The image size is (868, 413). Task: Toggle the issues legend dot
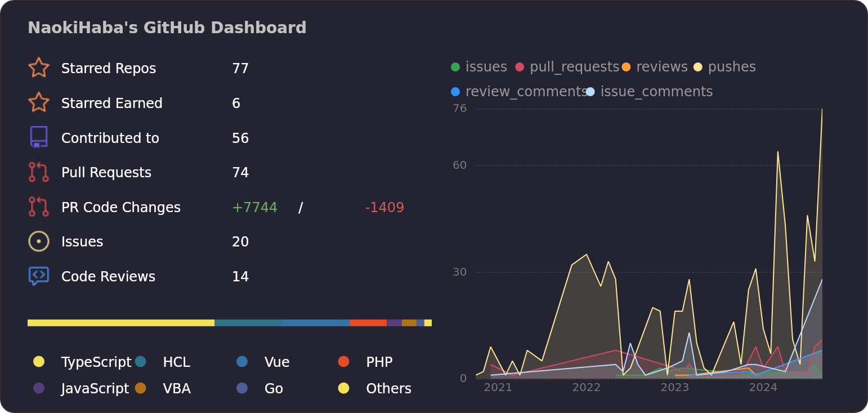(455, 67)
